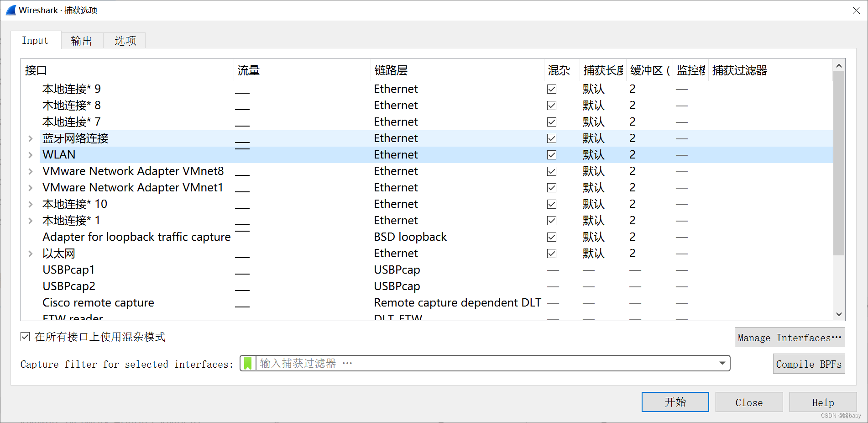Click the 混杂 column header
Image resolution: width=868 pixels, height=423 pixels.
click(x=562, y=70)
